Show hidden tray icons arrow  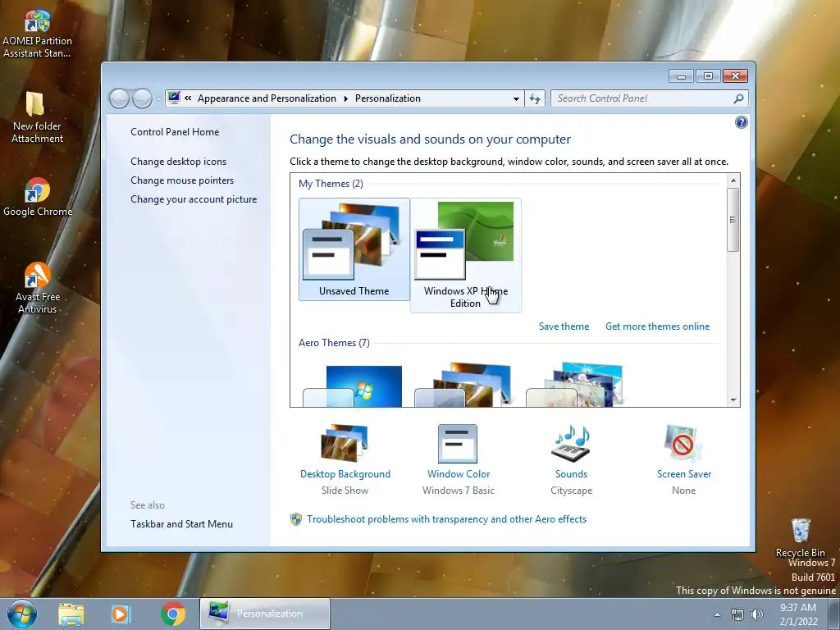717,614
